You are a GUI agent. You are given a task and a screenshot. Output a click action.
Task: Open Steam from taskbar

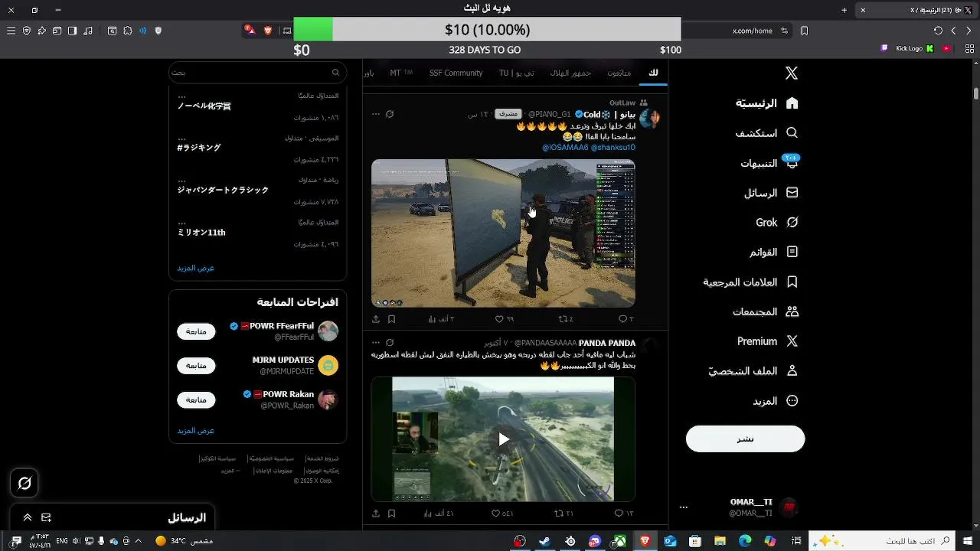[x=544, y=541]
